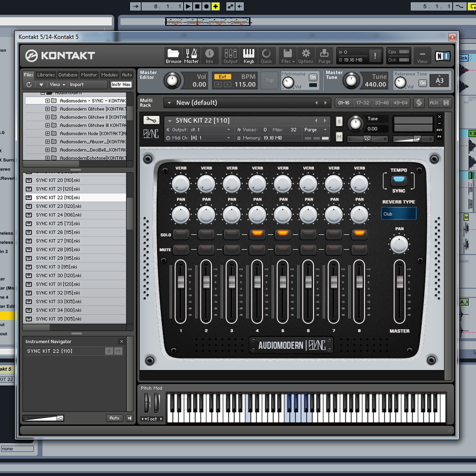Open the eject drives dropdown arrow
476x476 pixels.
pos(41,85)
